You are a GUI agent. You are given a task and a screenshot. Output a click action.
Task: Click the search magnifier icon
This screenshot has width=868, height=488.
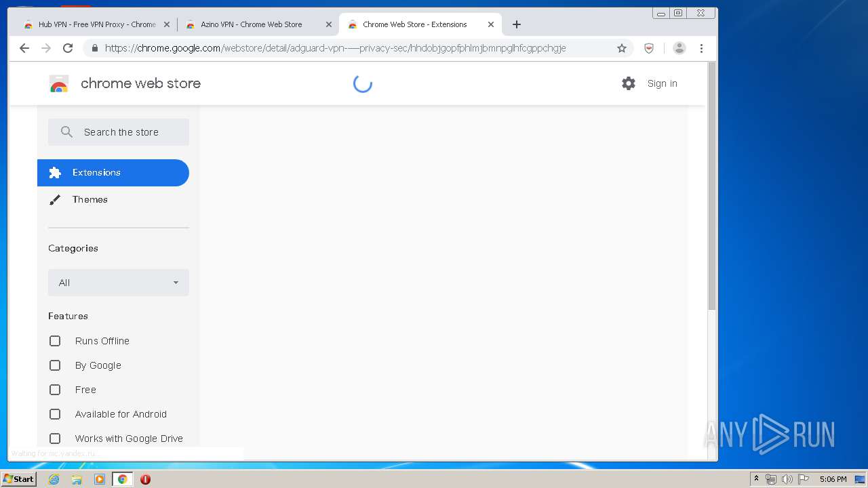coord(66,132)
